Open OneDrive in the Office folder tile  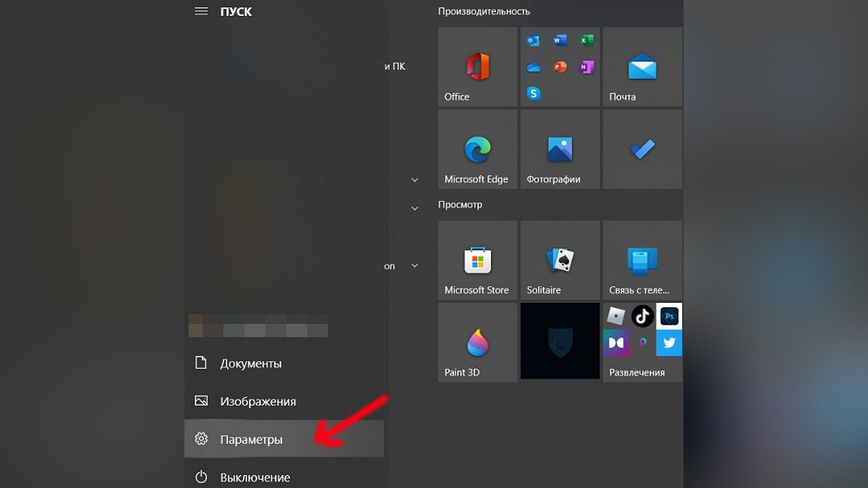click(534, 67)
